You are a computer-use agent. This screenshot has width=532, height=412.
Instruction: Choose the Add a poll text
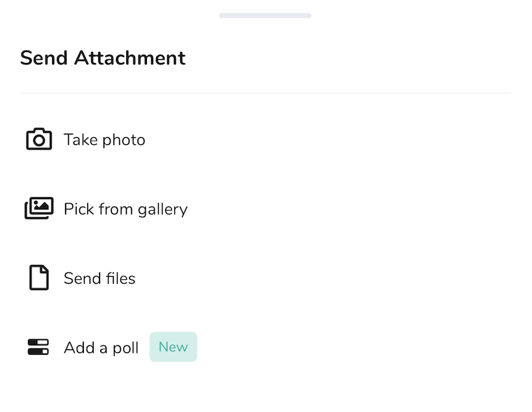point(101,348)
